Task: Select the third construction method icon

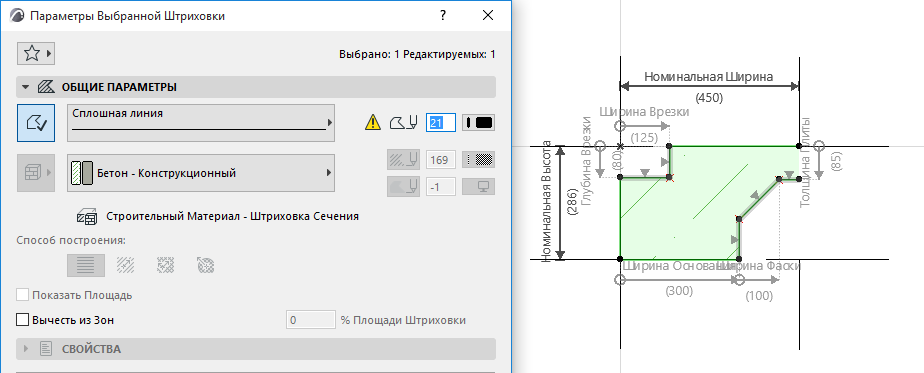Action: point(166,265)
